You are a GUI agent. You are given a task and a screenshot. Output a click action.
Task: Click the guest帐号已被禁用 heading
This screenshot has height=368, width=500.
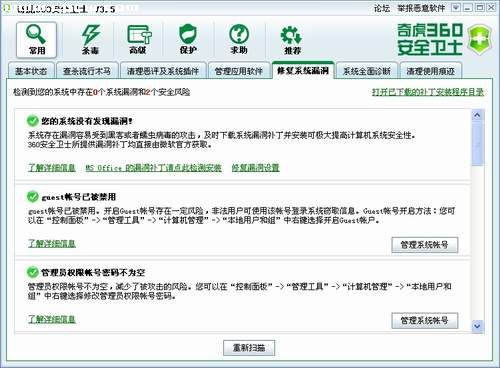pos(79,197)
